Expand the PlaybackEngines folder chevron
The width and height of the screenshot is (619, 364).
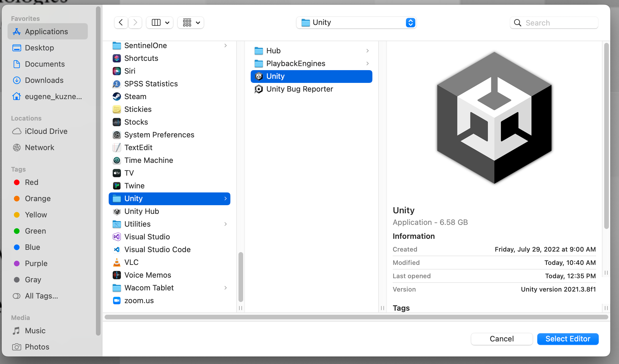(x=367, y=63)
